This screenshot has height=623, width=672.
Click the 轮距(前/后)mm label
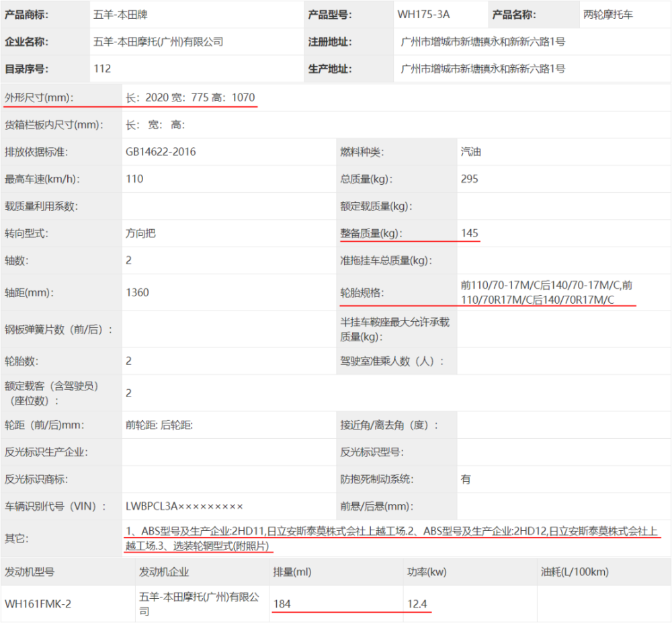(44, 425)
